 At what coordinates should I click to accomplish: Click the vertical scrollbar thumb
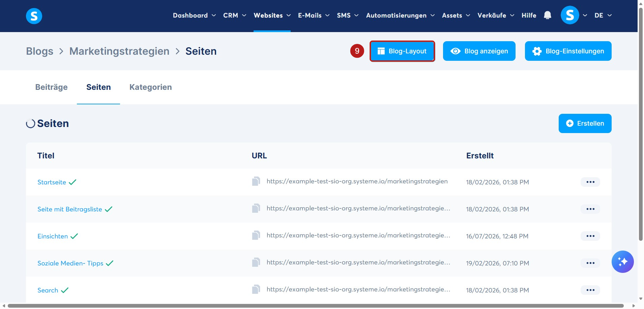(641, 124)
